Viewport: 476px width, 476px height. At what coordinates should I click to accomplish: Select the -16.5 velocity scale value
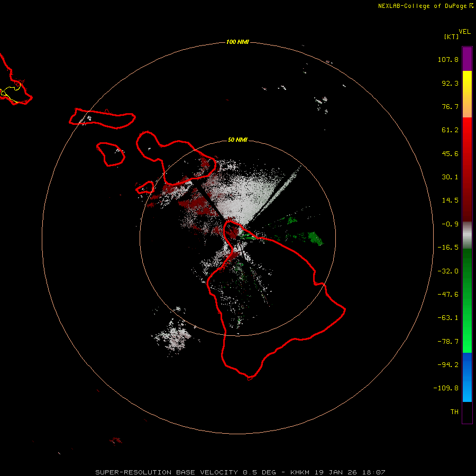pyautogui.click(x=448, y=248)
